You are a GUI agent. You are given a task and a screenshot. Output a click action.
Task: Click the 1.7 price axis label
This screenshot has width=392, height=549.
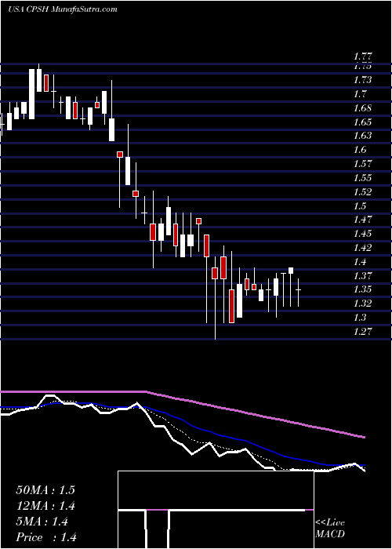(x=360, y=94)
